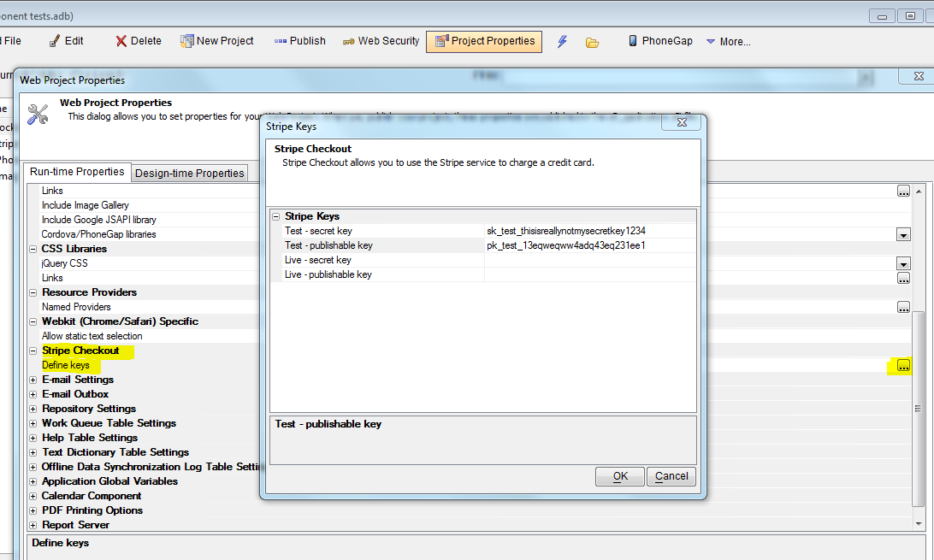Click the ellipsis button for Links above Include Image Gallery
The image size is (934, 560).
click(903, 191)
